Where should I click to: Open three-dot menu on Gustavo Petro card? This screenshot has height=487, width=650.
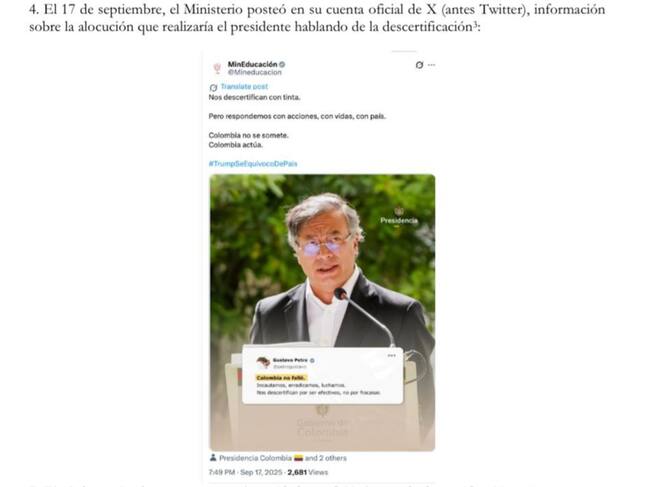[391, 355]
